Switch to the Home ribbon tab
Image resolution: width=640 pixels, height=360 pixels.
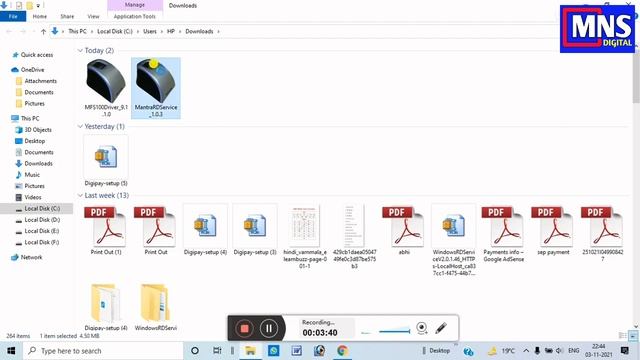tap(40, 16)
